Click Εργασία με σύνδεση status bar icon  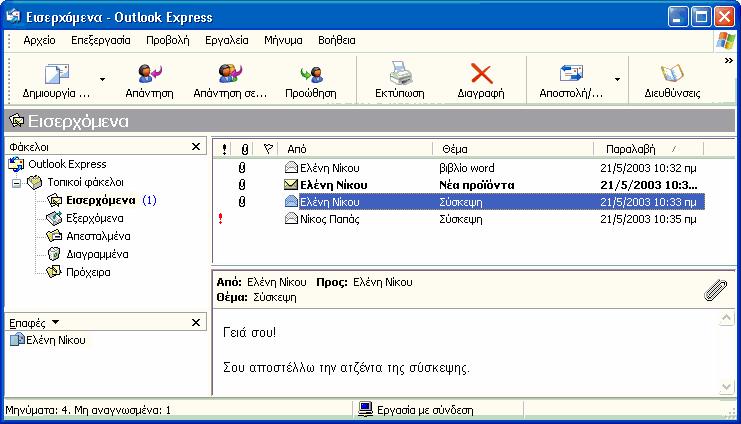pos(365,409)
